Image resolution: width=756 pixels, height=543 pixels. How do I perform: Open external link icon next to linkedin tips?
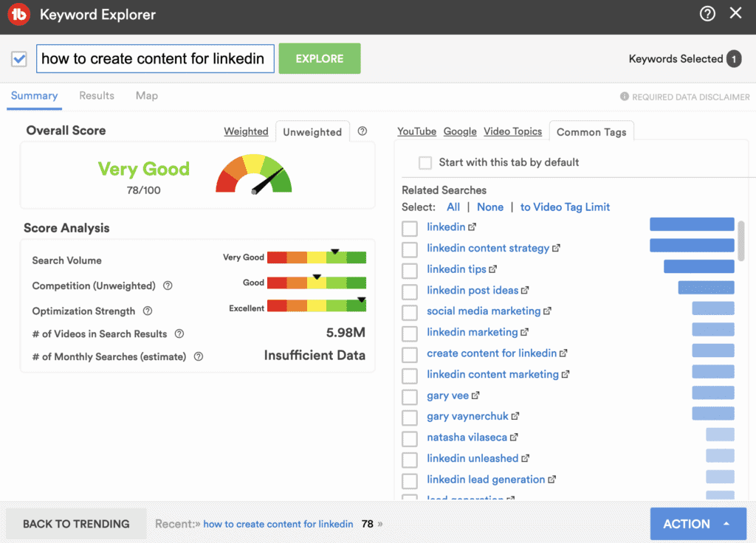pos(493,269)
